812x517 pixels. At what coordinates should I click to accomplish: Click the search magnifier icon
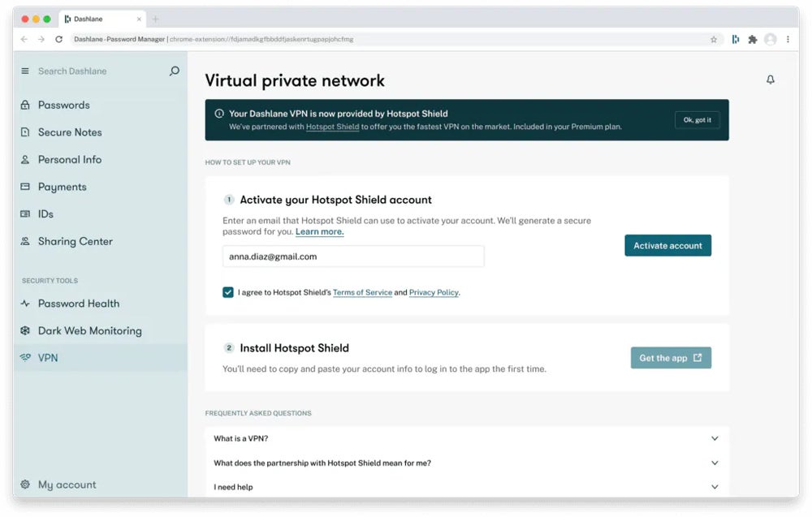[174, 71]
